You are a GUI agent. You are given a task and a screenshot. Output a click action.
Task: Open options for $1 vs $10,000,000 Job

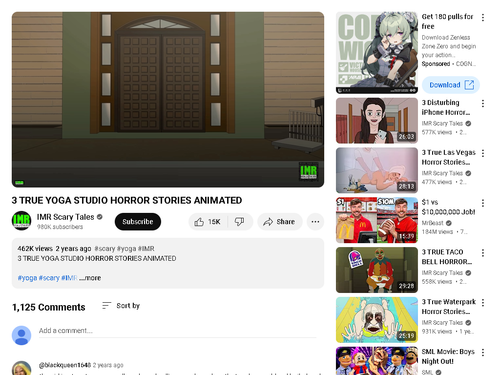(483, 203)
